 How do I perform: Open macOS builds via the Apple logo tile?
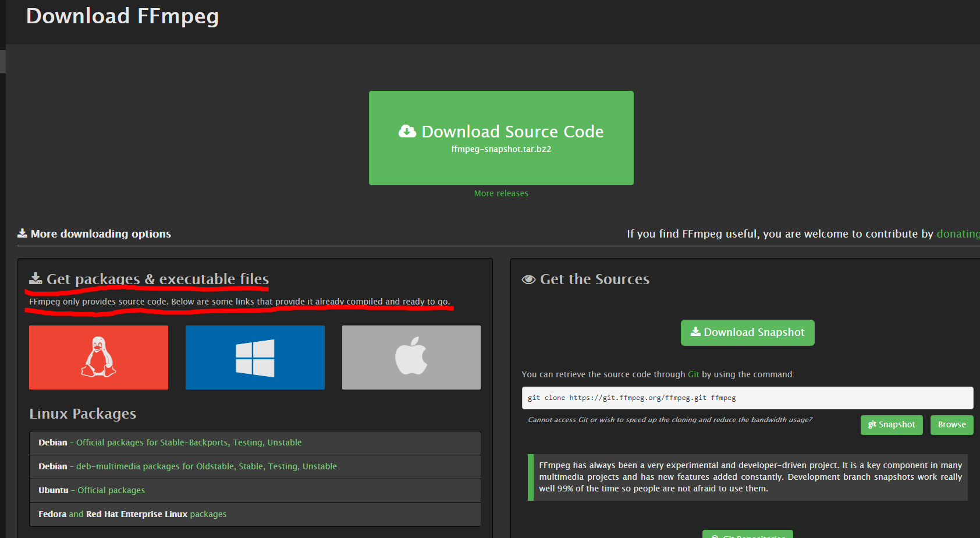[x=411, y=357]
